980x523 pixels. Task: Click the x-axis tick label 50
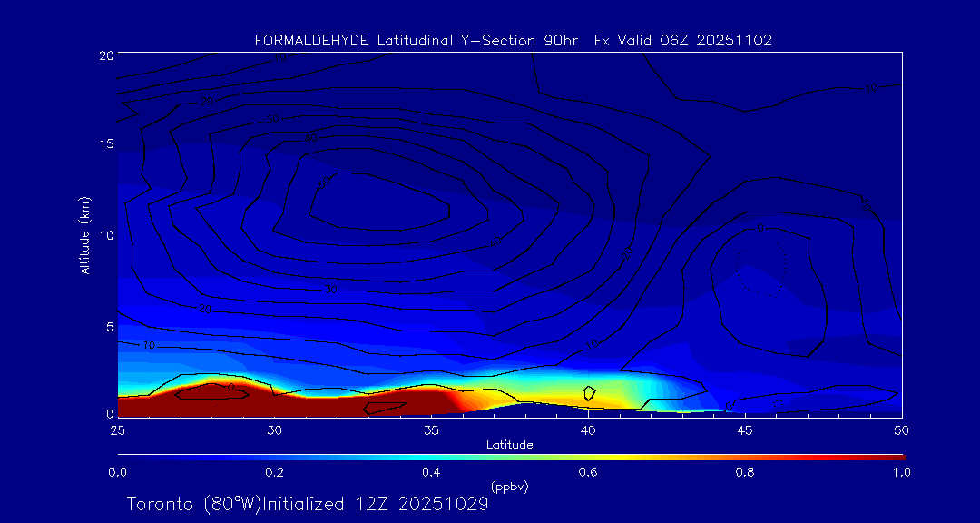point(901,429)
